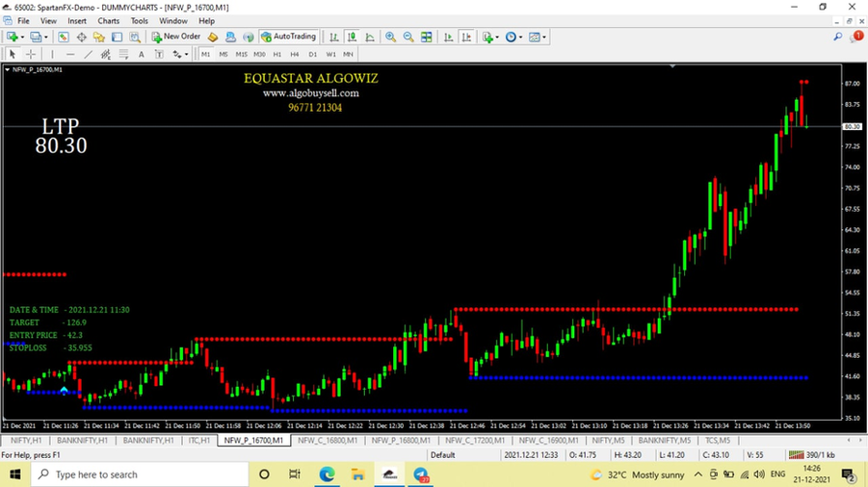Image resolution: width=868 pixels, height=487 pixels.
Task: Select the text A tool
Action: (142, 54)
